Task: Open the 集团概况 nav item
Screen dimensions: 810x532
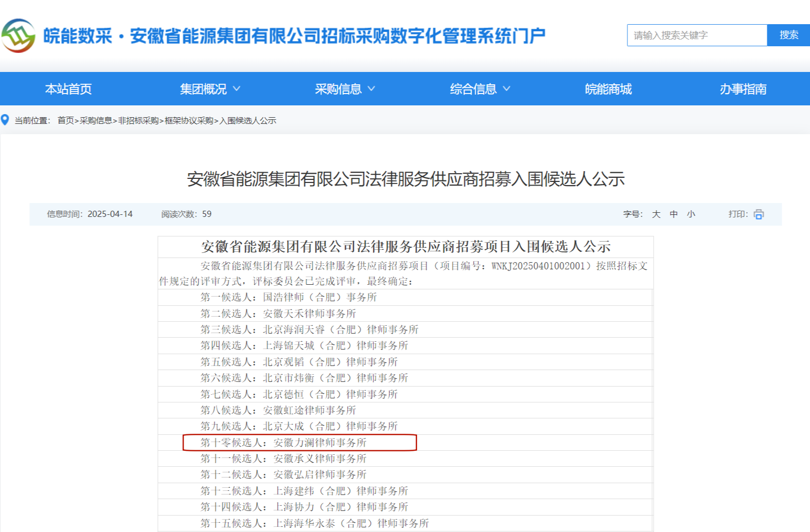Action: (x=203, y=89)
